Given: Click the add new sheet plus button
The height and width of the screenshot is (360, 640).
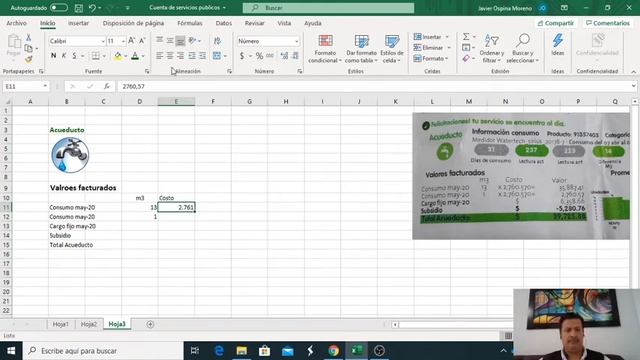Looking at the screenshot, I should point(150,324).
